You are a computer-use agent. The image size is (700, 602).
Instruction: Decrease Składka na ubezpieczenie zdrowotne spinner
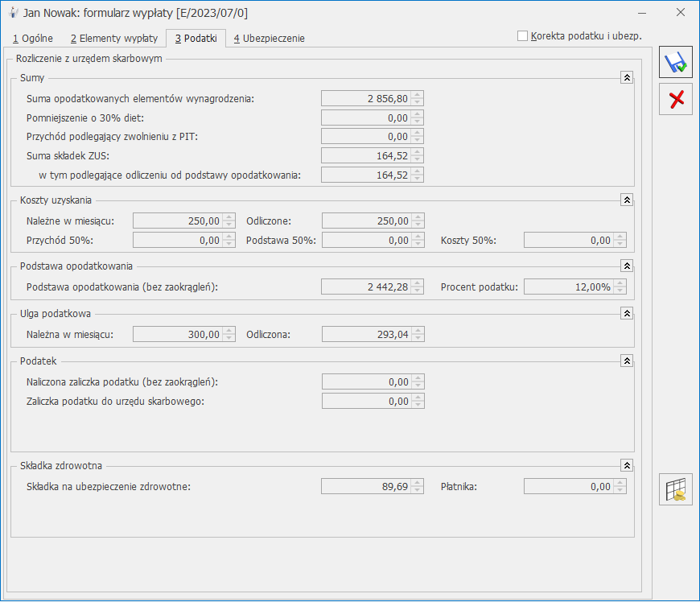tap(418, 491)
